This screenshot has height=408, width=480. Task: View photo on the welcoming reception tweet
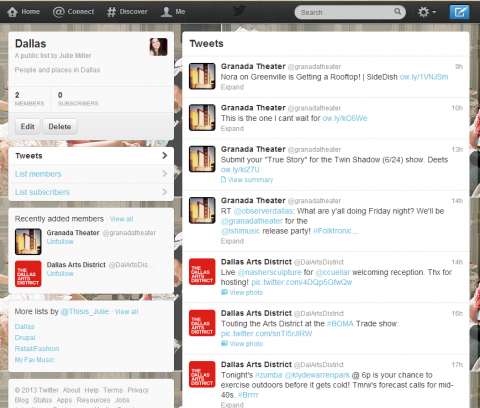coord(242,292)
